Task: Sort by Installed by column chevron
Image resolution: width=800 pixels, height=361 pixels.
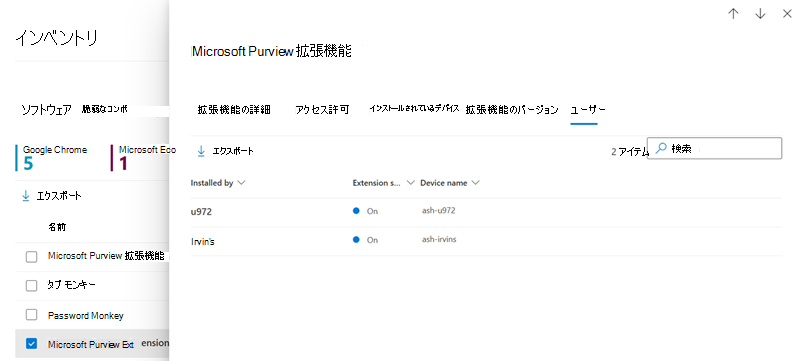Action: point(241,183)
